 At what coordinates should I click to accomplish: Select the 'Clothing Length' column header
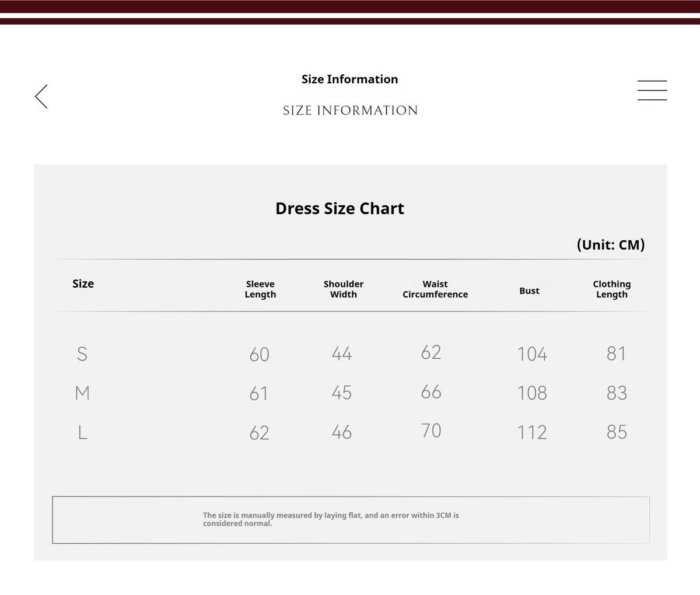coord(612,289)
